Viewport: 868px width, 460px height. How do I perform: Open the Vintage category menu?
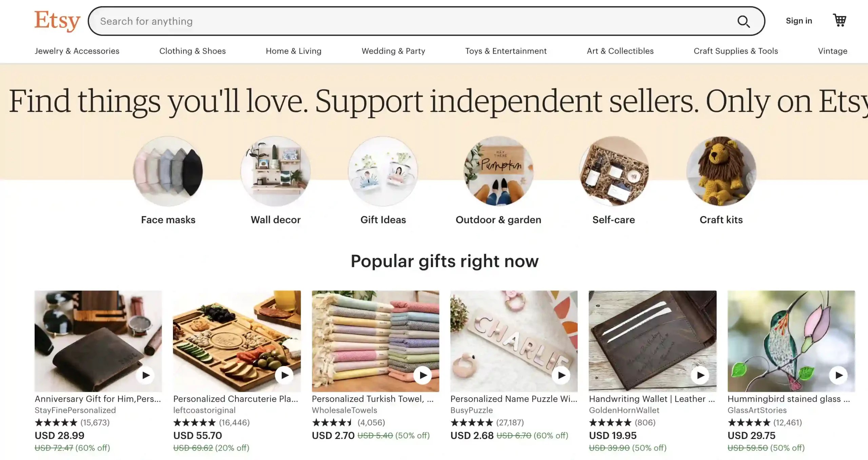coord(833,51)
